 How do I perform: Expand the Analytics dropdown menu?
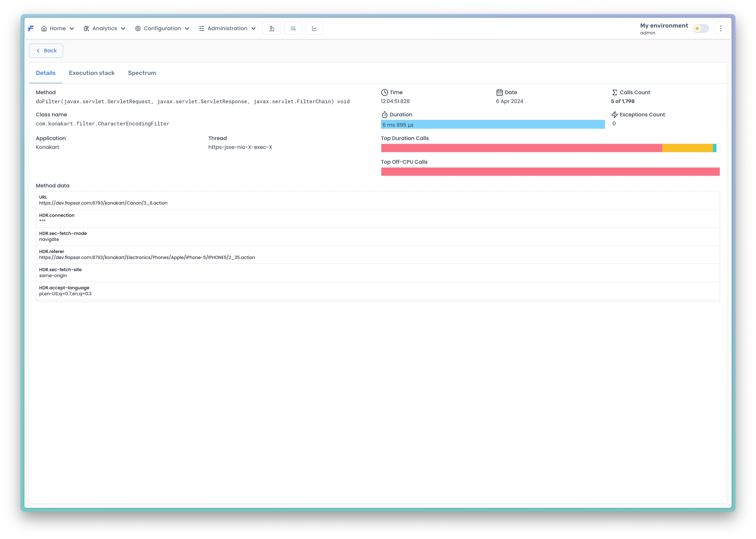point(104,29)
